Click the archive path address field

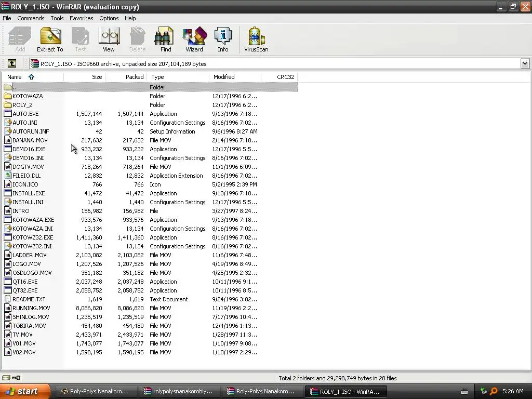pos(275,63)
